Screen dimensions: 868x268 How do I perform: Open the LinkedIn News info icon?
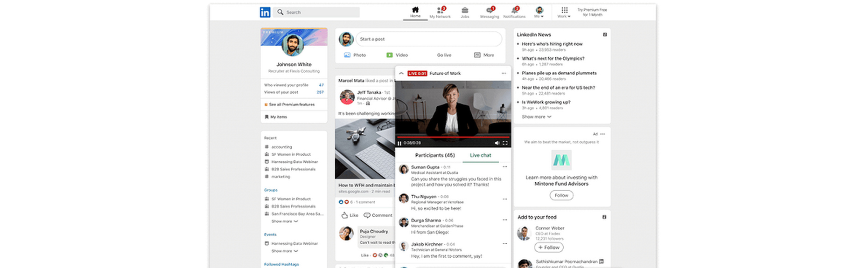click(605, 34)
